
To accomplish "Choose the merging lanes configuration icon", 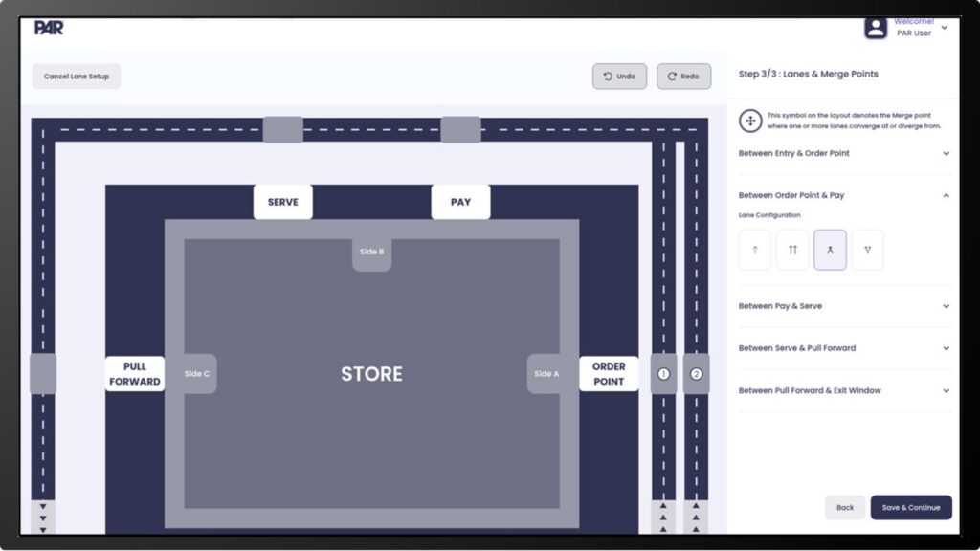I will tap(830, 250).
